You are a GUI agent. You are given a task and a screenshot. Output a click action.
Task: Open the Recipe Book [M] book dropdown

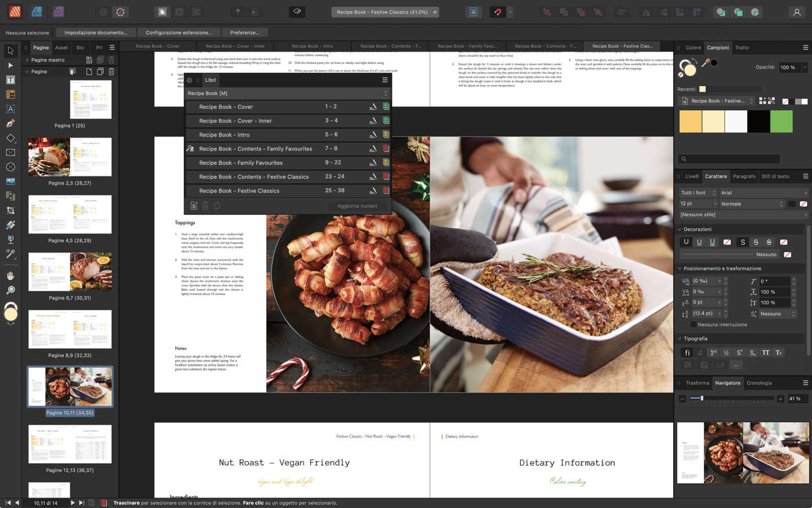click(287, 93)
